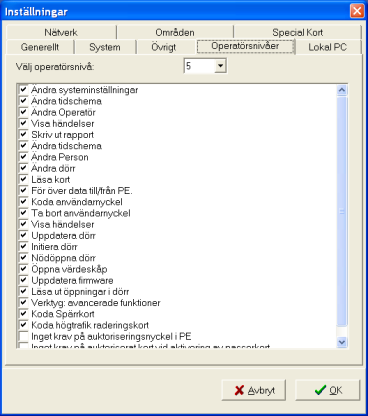This screenshot has width=368, height=416.
Task: Switch to the Övrigt tab
Action: point(163,47)
